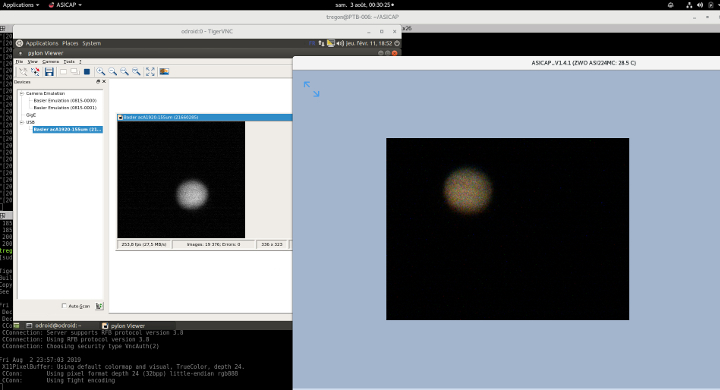The height and width of the screenshot is (390, 720).
Task: Open the ASICAP dropdown in top bar
Action: [x=65, y=5]
